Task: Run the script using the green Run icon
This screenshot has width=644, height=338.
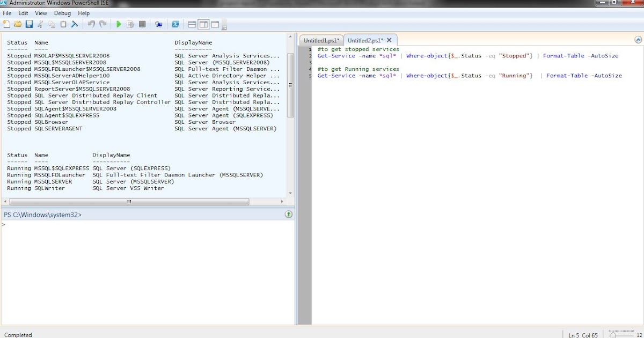Action: pos(119,24)
